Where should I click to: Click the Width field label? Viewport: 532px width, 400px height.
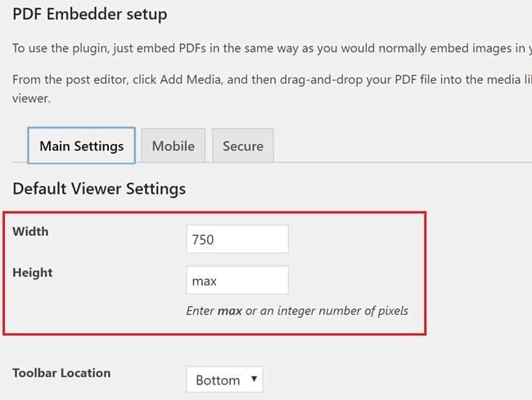point(30,231)
